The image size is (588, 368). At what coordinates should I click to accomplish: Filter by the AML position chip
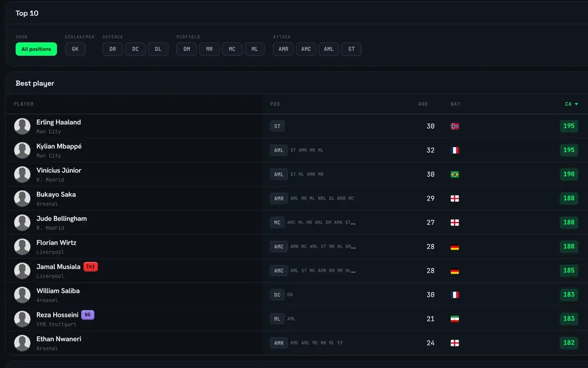click(328, 49)
